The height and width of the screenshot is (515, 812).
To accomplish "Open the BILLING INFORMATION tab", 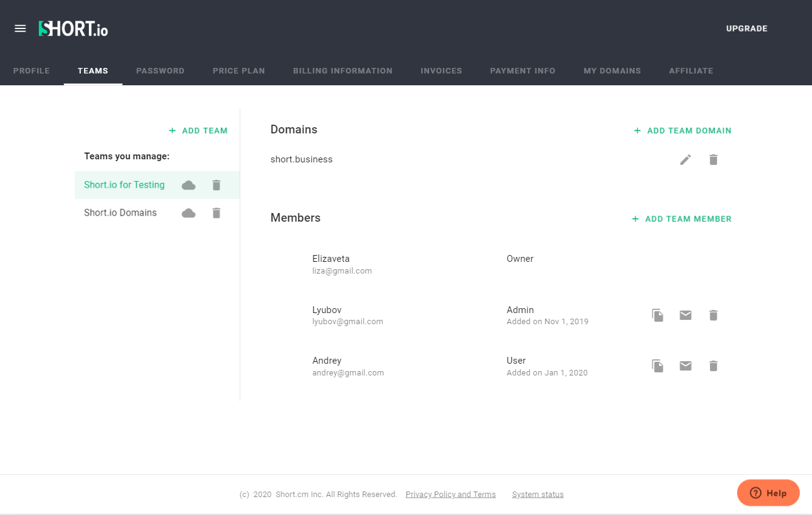I will (343, 70).
